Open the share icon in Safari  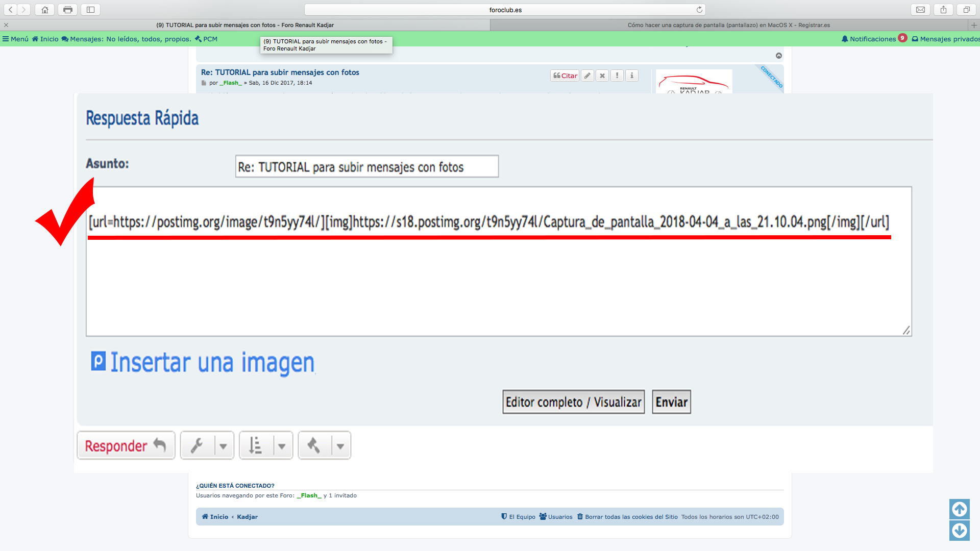click(943, 10)
